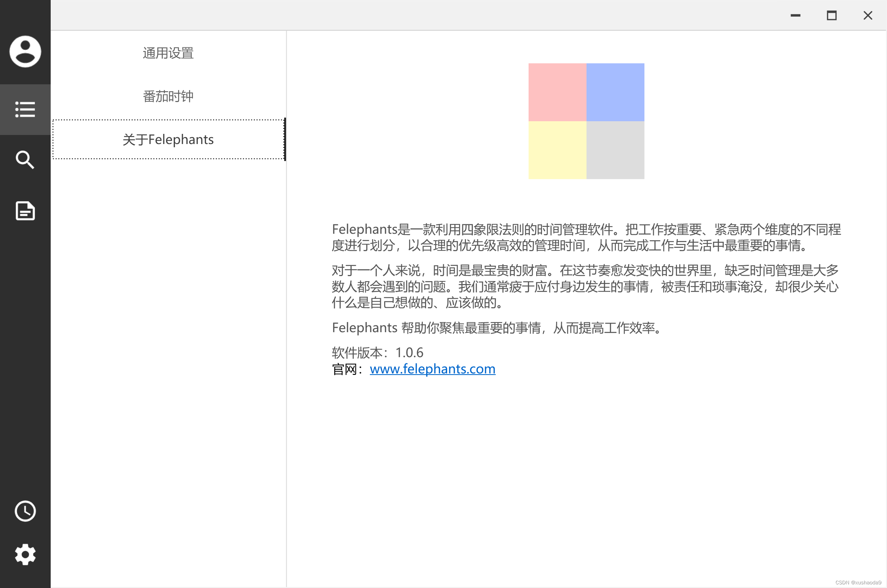The image size is (887, 588).
Task: Click the software version 1.0.6 text
Action: tap(378, 352)
